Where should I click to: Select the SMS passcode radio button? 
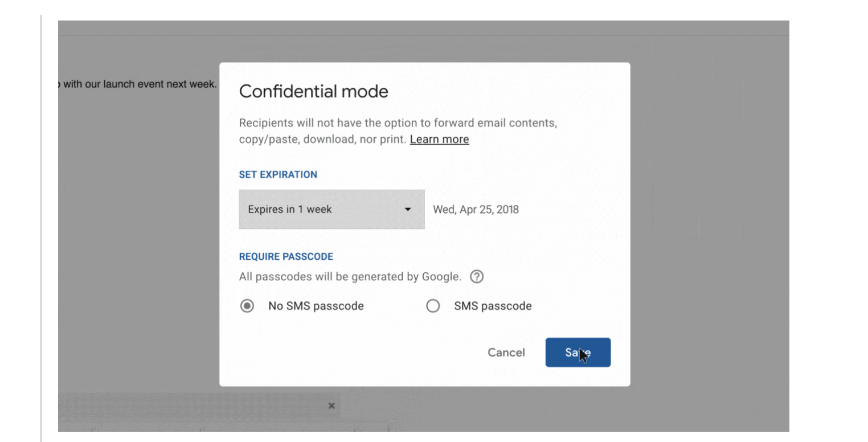[x=433, y=306]
